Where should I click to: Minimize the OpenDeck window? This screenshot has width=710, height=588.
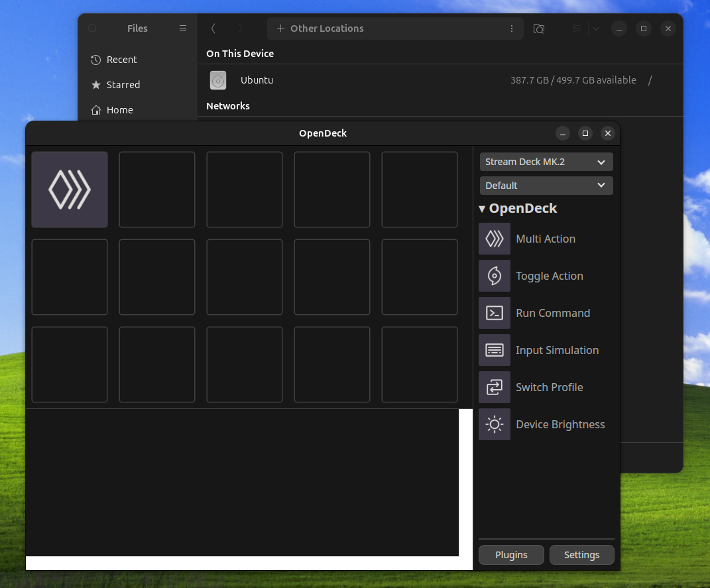pos(562,133)
